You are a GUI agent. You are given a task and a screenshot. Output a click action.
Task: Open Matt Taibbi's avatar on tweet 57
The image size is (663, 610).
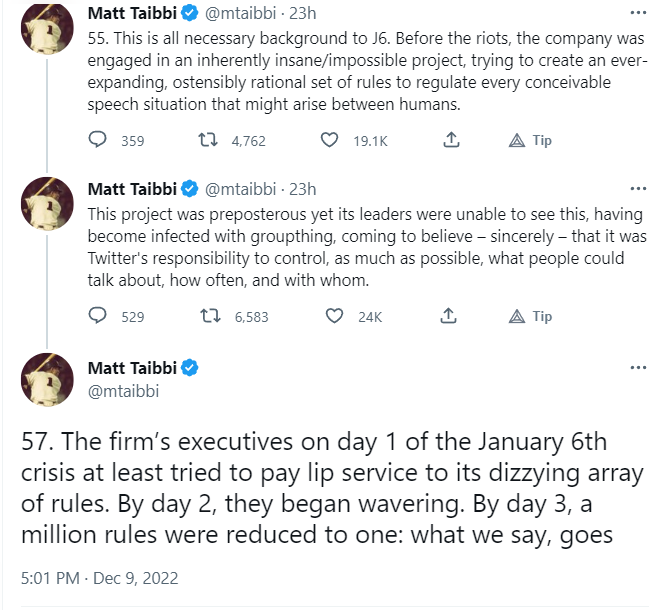47,379
